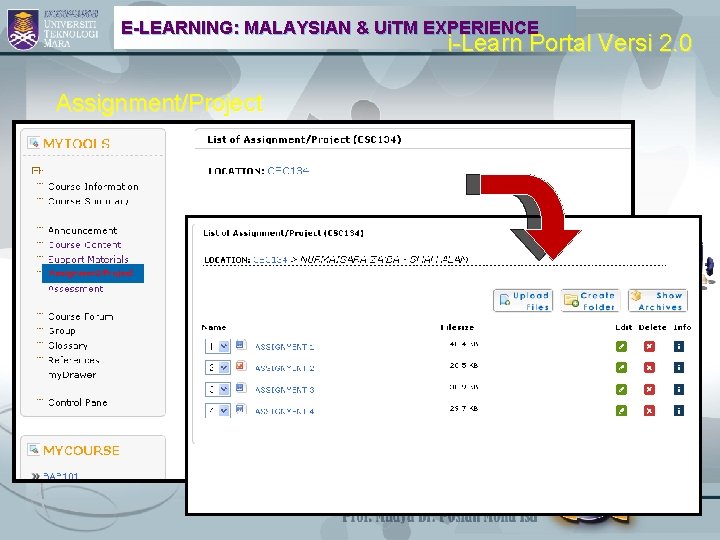Click CSC134 location link in back panel
Viewport: 720px width, 540px height.
288,171
